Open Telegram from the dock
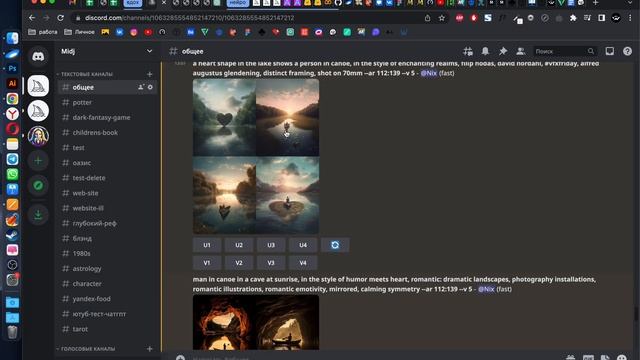 [12, 159]
